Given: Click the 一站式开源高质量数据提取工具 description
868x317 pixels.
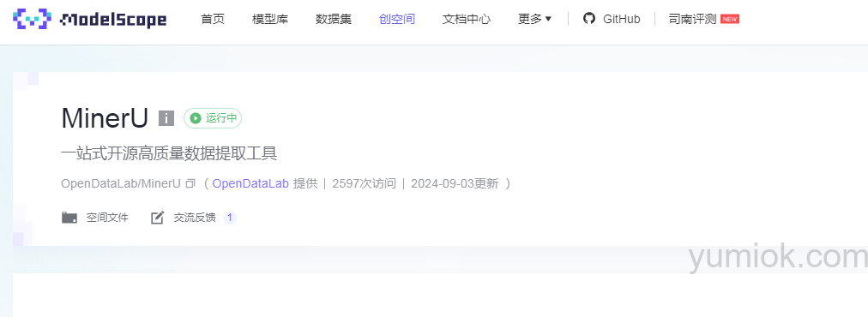Looking at the screenshot, I should tap(169, 153).
